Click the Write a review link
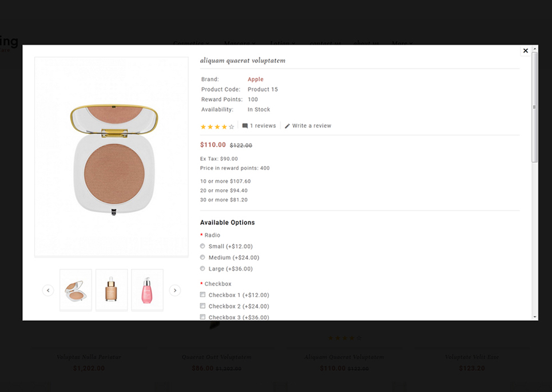Image resolution: width=552 pixels, height=392 pixels. tap(311, 126)
